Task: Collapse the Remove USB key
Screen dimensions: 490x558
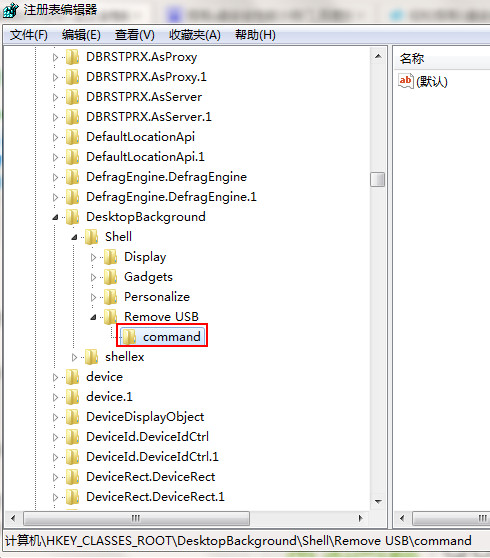Action: pyautogui.click(x=93, y=317)
